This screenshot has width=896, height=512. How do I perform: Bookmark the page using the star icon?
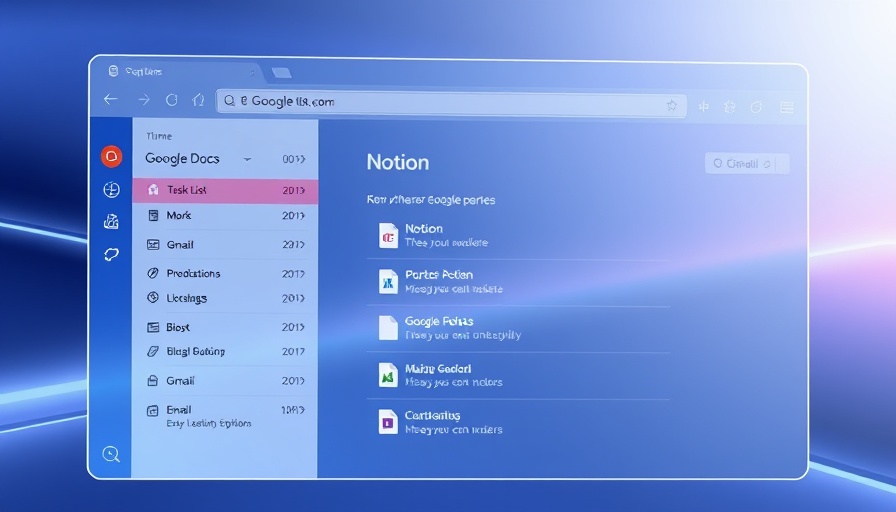[672, 103]
